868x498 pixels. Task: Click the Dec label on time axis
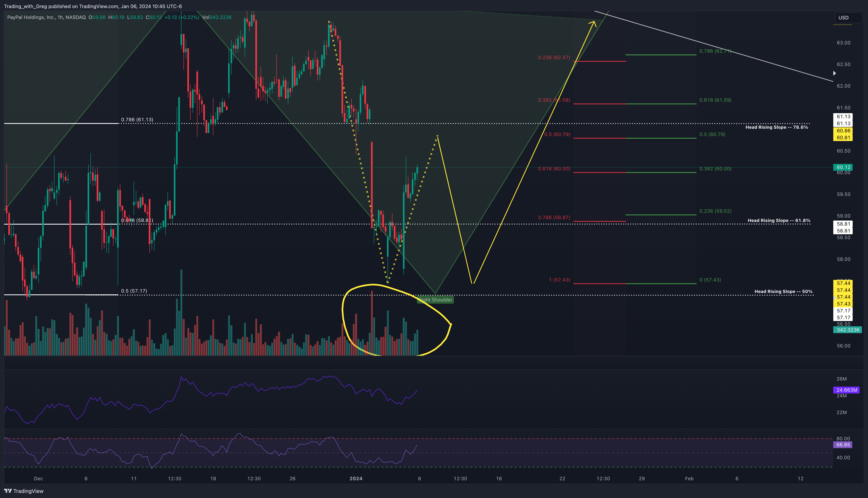[x=38, y=478]
